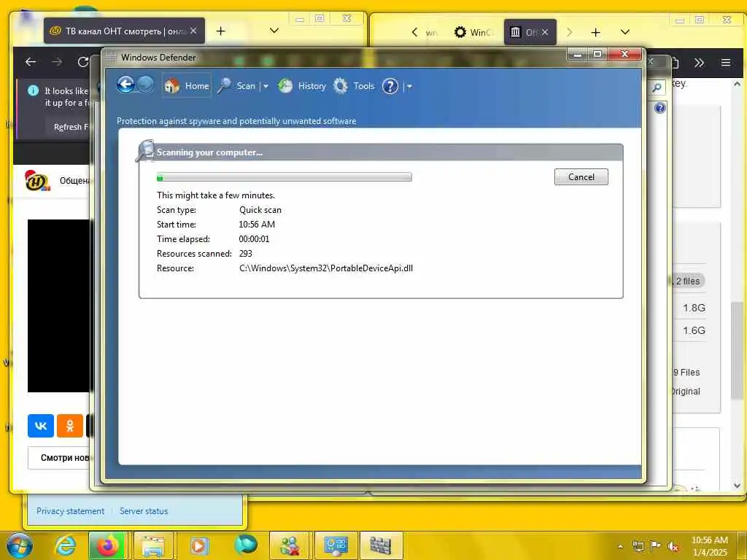Click the muted volume tray icon
747x560 pixels.
tap(673, 546)
